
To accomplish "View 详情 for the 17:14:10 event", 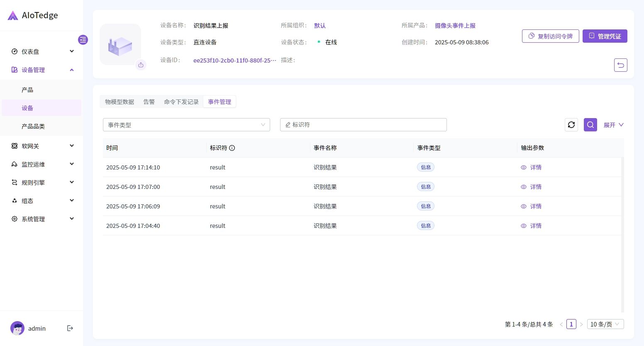I will point(531,167).
